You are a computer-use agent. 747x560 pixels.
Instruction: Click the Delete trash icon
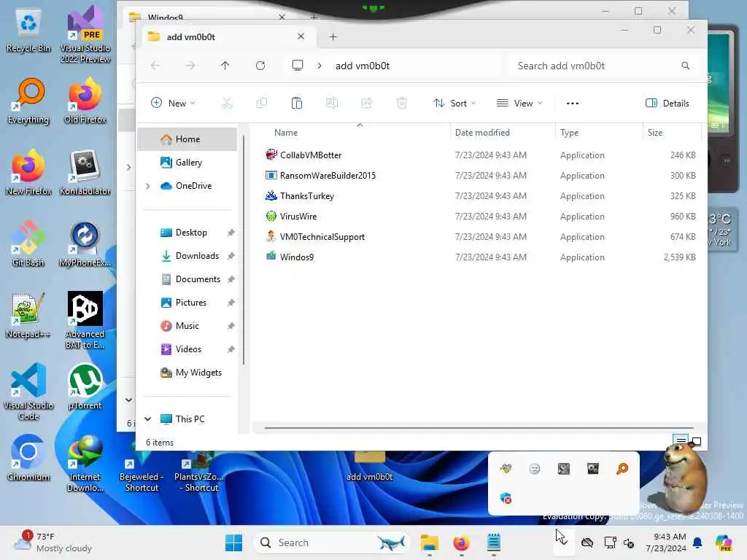(x=402, y=103)
